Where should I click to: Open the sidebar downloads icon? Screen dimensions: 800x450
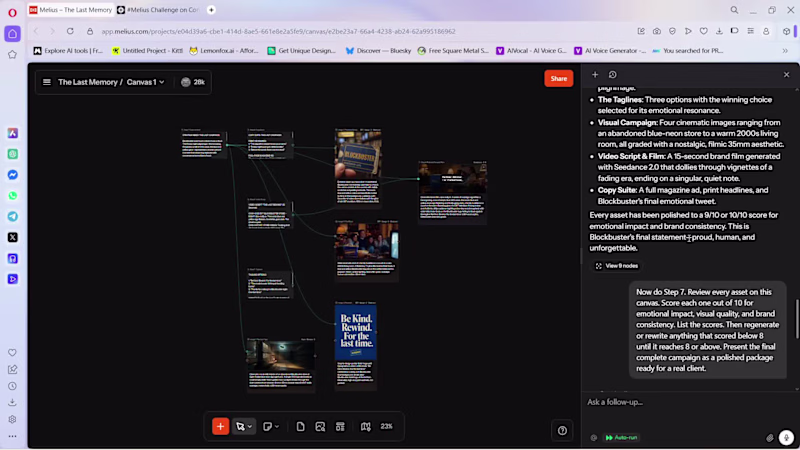12,403
